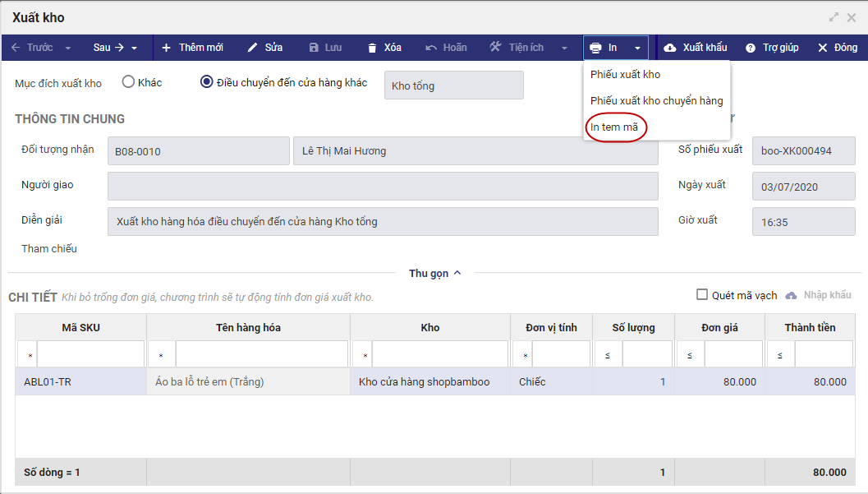Viewport: 868px width, 494px height.
Task: Go to next record with Sau
Action: coord(108,48)
